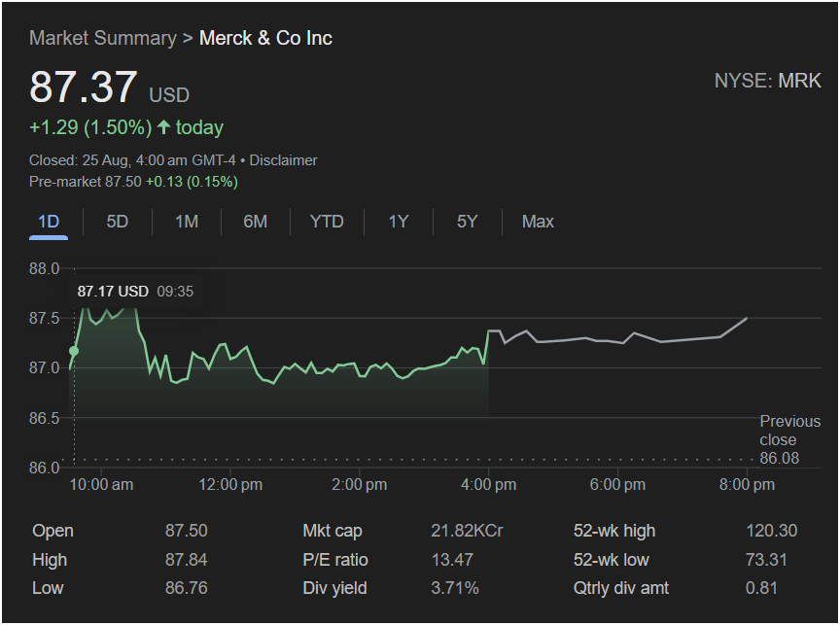Select the Max range tab
The image size is (840, 625).
[538, 222]
